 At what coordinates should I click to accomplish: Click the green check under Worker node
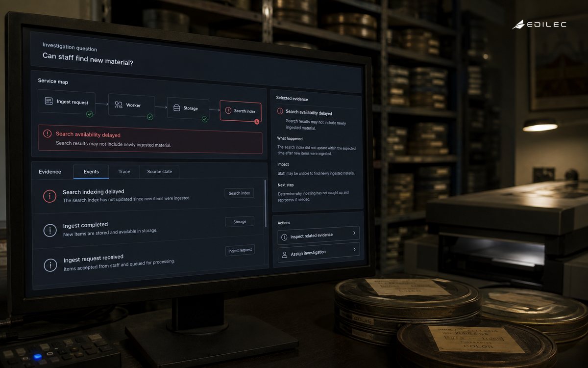[x=150, y=117]
